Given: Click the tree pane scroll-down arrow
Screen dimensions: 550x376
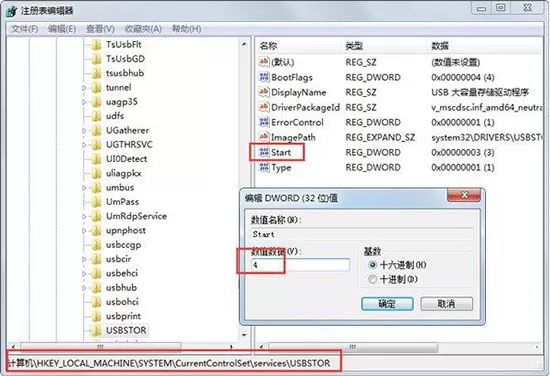Looking at the screenshot, I should [x=244, y=335].
